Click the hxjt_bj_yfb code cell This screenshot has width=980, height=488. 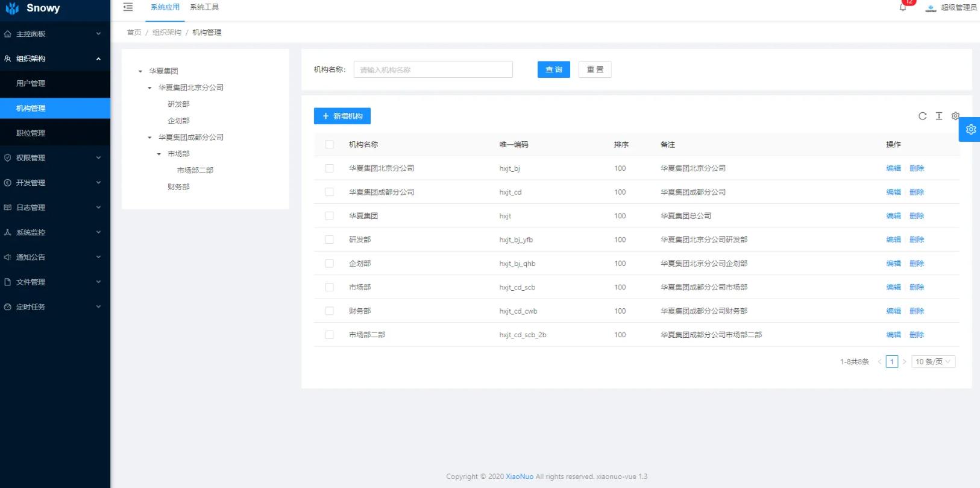pos(516,239)
